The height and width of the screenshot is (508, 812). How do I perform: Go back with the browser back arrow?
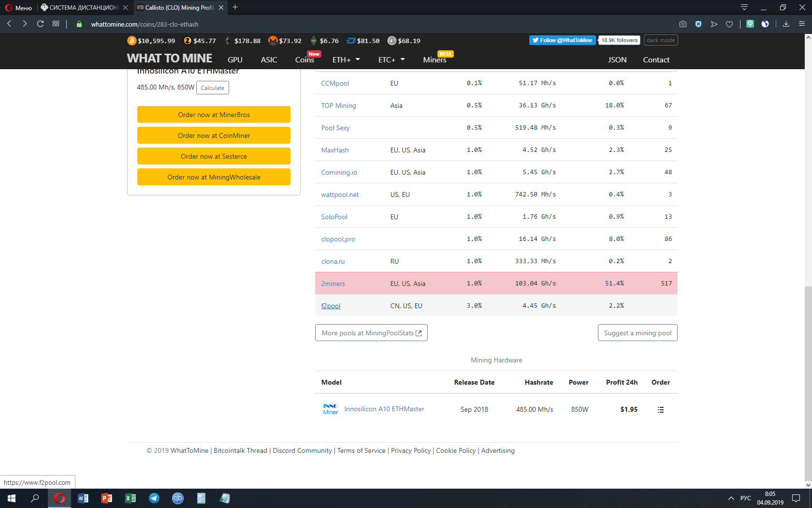click(x=9, y=24)
